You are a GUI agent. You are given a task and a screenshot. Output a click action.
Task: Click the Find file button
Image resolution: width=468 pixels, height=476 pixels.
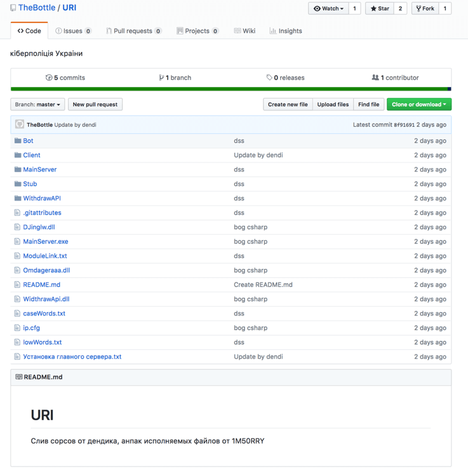tap(369, 105)
